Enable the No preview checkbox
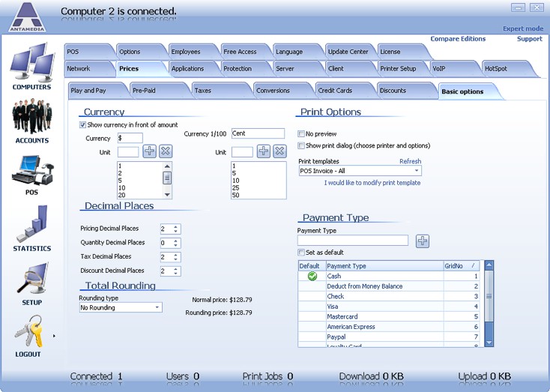550x392 pixels. [301, 134]
